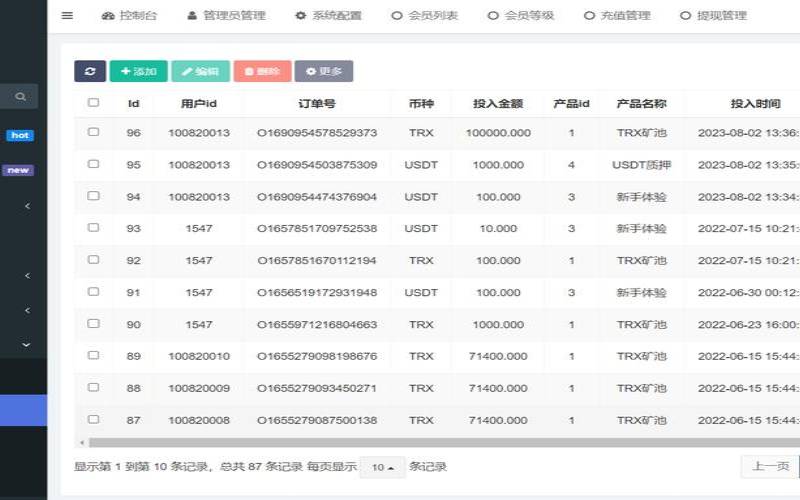
Task: Click the 添加 add button
Action: tap(138, 71)
